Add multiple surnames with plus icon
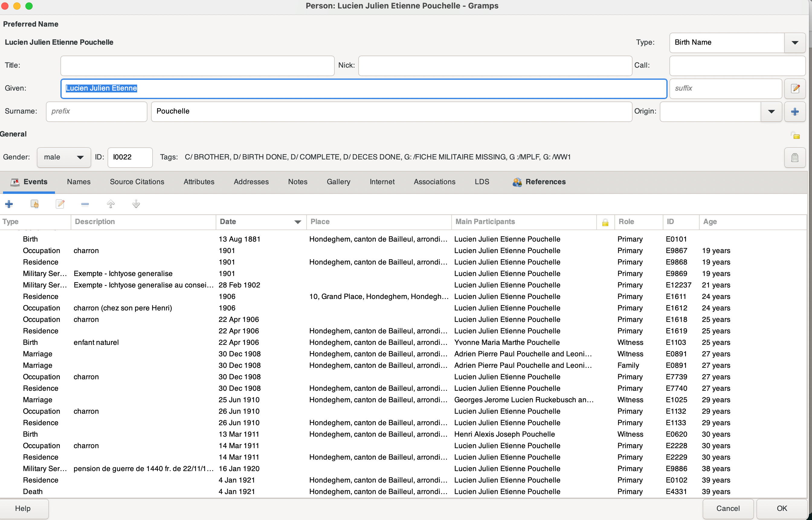Screen dimensions: 812x520 point(795,111)
